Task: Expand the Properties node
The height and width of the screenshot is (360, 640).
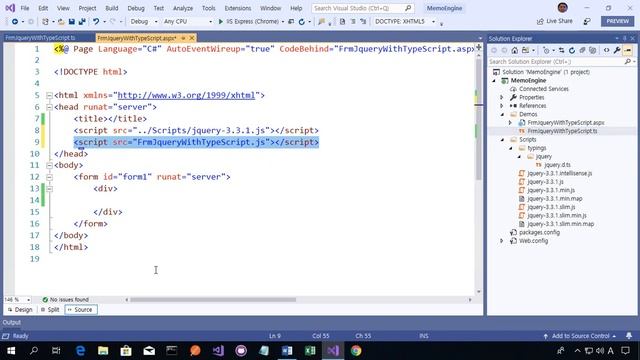Action: tap(502, 97)
